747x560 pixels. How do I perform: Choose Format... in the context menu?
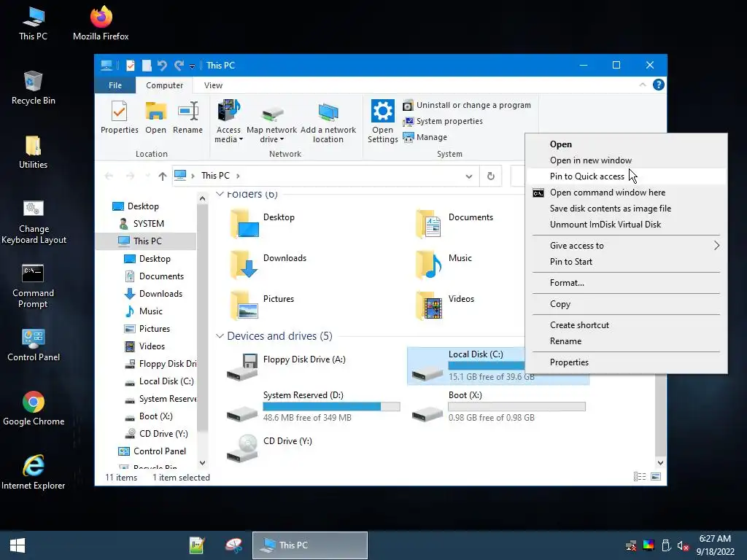click(626, 283)
